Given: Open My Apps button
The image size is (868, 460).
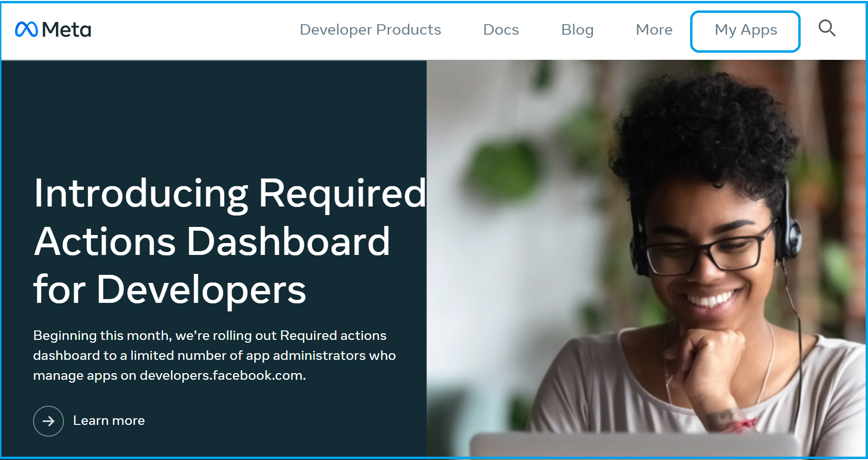Looking at the screenshot, I should pyautogui.click(x=745, y=31).
